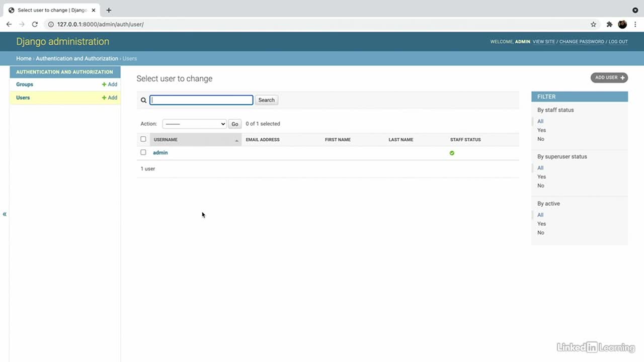This screenshot has height=362, width=644.
Task: Click the green staff status checkmark for admin
Action: coord(452,153)
